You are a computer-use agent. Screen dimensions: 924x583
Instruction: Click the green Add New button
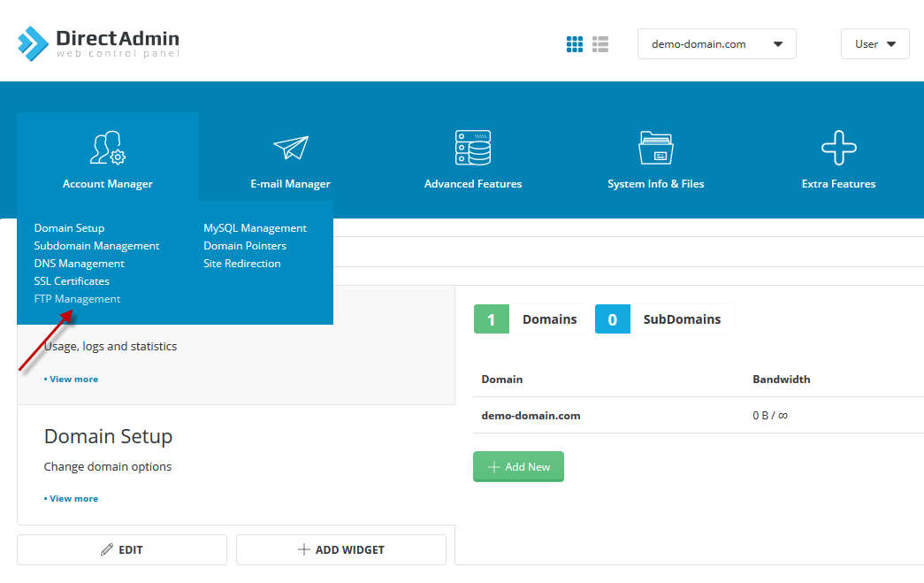518,467
